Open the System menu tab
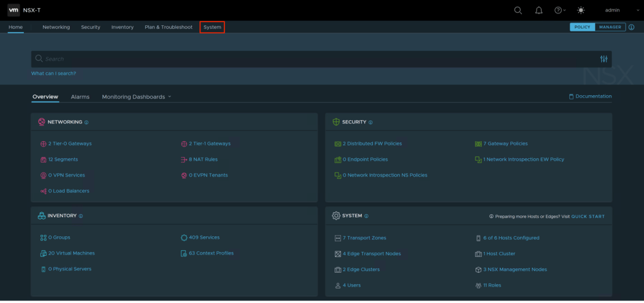The image size is (644, 303). point(212,27)
